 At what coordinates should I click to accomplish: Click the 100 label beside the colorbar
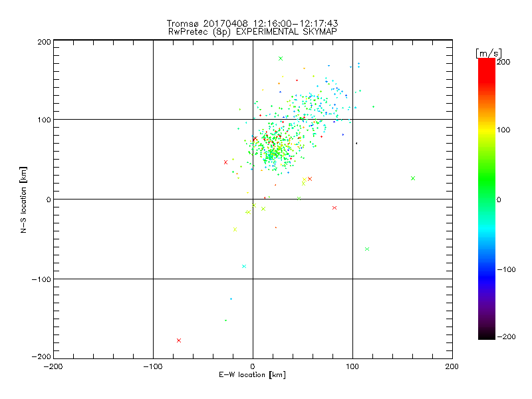pos(503,130)
